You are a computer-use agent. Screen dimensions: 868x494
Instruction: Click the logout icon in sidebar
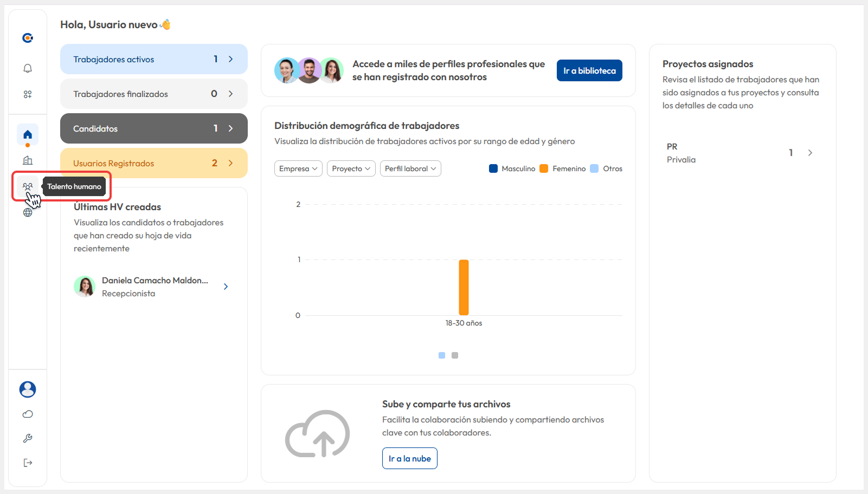[x=28, y=463]
